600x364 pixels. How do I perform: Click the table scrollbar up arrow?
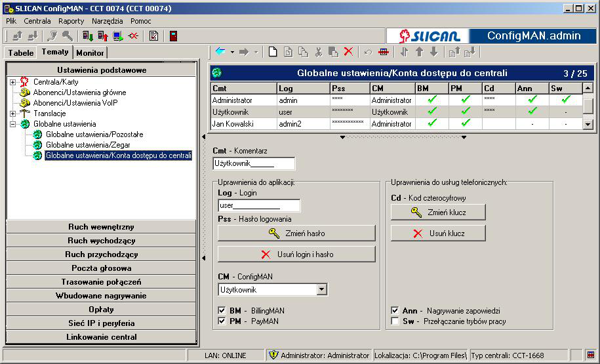point(588,89)
